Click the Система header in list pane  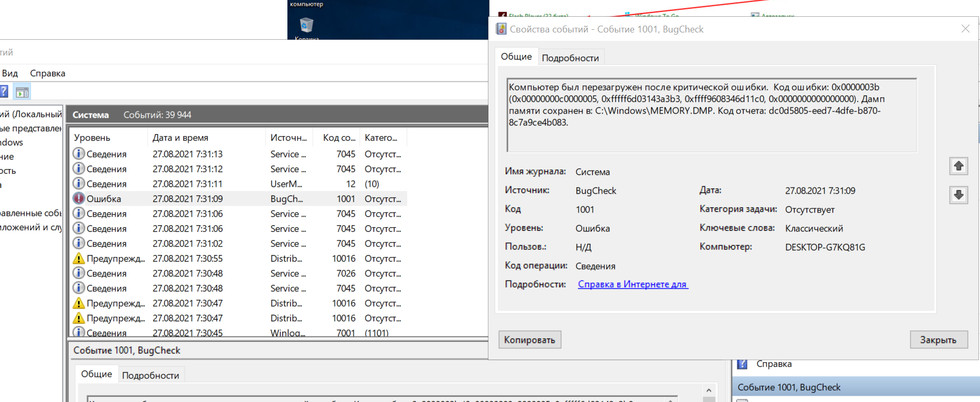(91, 115)
